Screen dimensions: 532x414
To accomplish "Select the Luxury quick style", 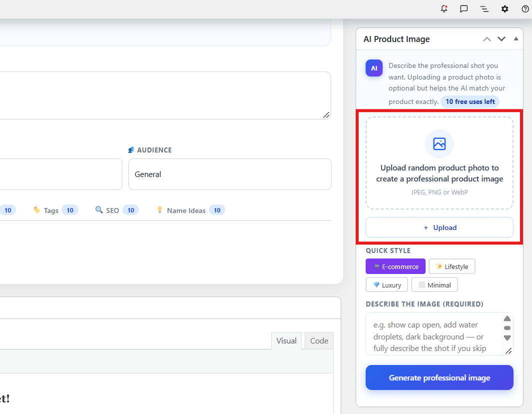I will pyautogui.click(x=387, y=285).
